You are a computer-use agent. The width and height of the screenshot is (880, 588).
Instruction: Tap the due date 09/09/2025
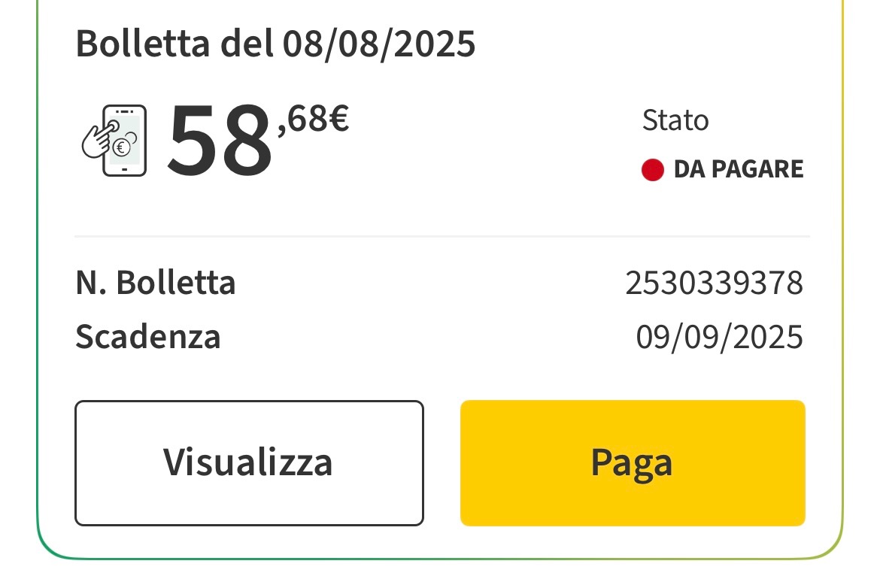tap(720, 337)
